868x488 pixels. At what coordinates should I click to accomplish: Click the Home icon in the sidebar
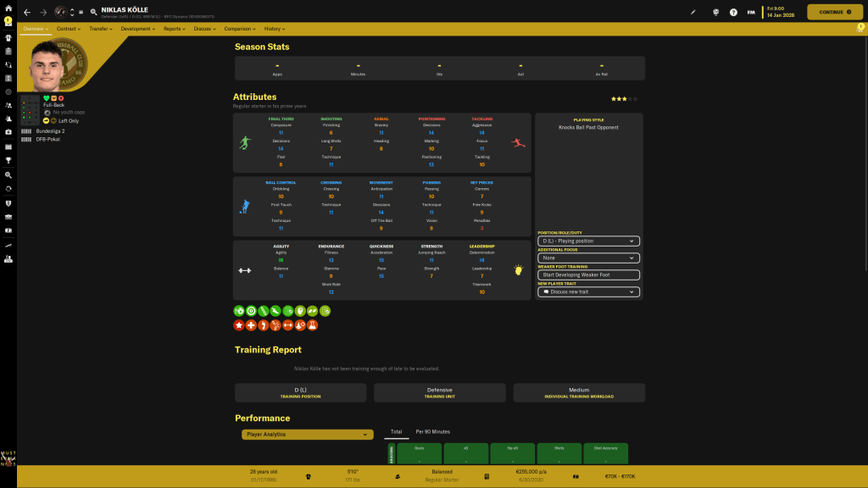coord(8,8)
